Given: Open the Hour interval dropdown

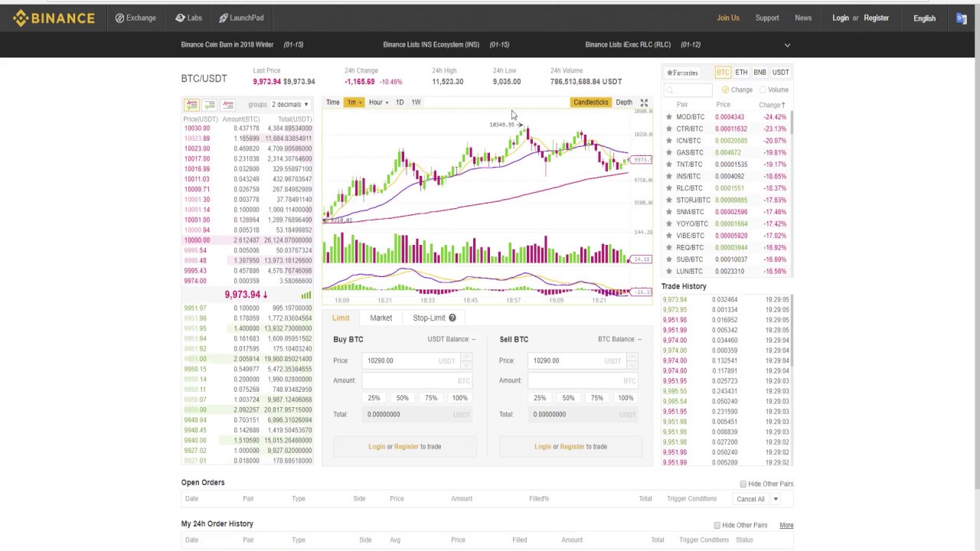Looking at the screenshot, I should [x=378, y=103].
